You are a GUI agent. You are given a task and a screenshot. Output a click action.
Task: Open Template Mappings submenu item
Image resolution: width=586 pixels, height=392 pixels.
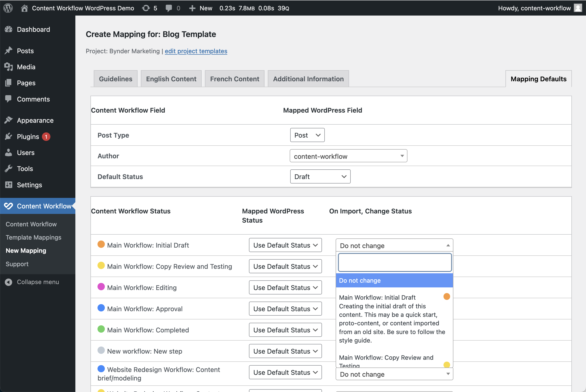[33, 237]
